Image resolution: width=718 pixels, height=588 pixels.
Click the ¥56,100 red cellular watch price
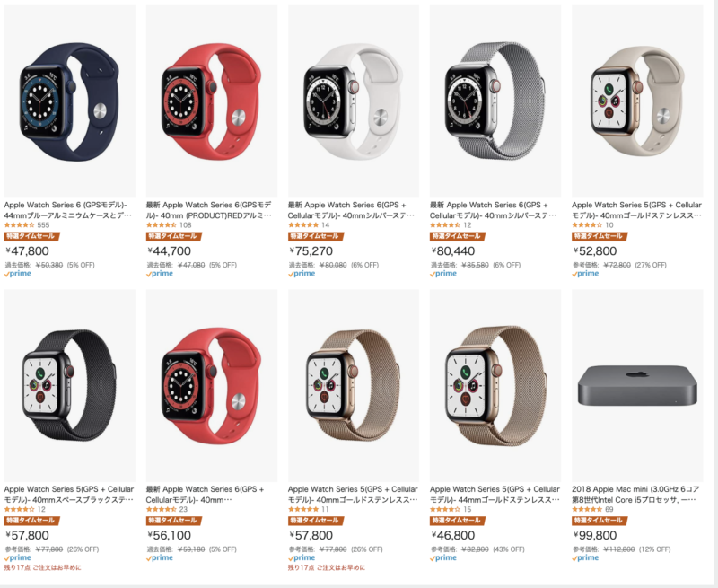tap(169, 535)
